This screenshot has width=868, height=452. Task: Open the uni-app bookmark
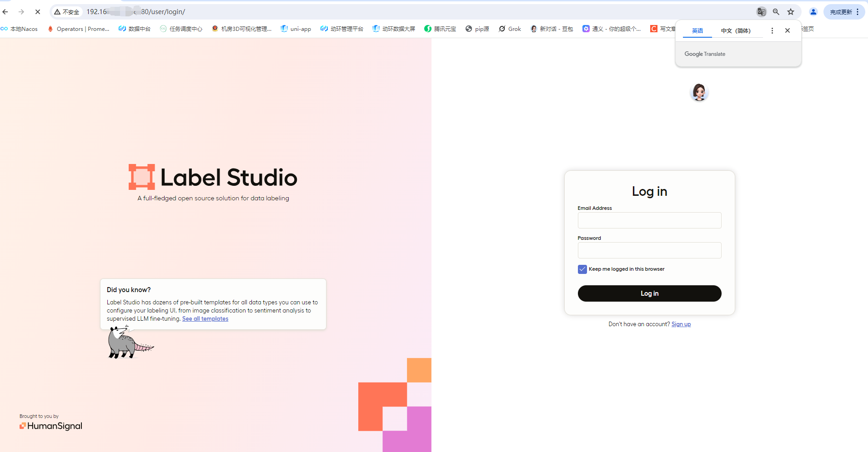[296, 29]
